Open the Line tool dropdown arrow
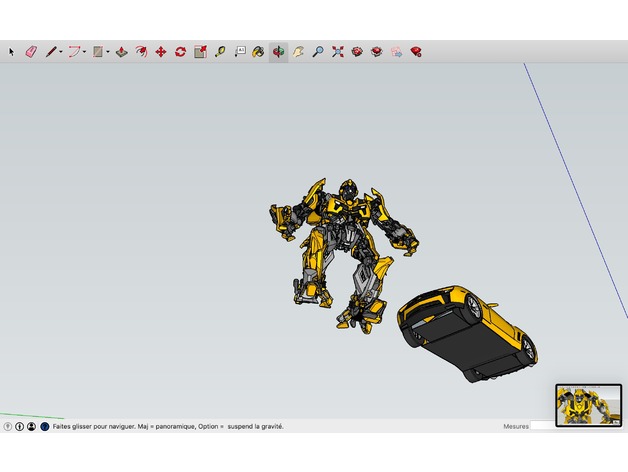The height and width of the screenshot is (472, 628). pos(60,52)
